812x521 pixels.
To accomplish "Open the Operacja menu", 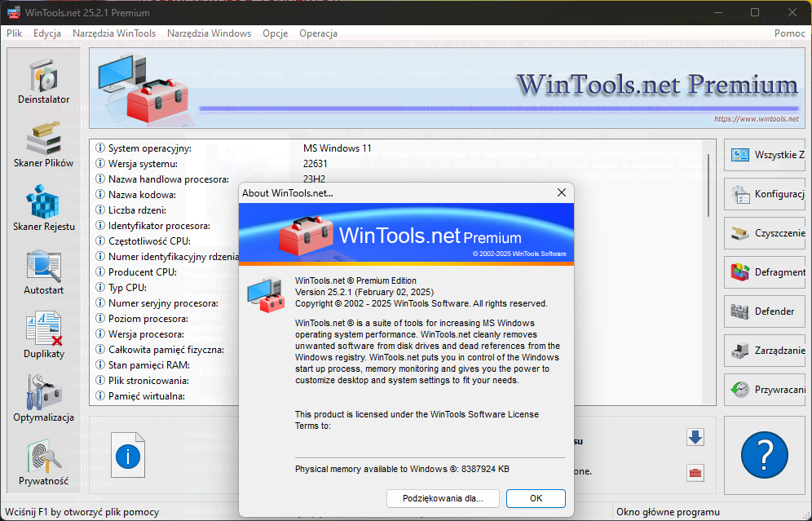I will coord(319,33).
